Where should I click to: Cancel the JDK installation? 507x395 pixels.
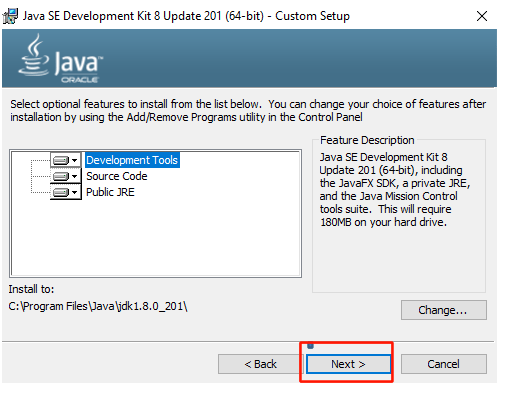point(444,364)
